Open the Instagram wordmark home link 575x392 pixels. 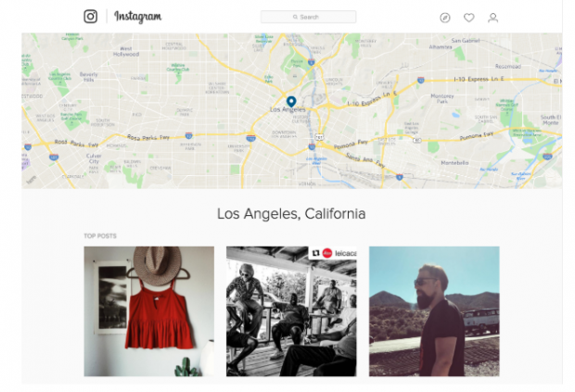[137, 17]
